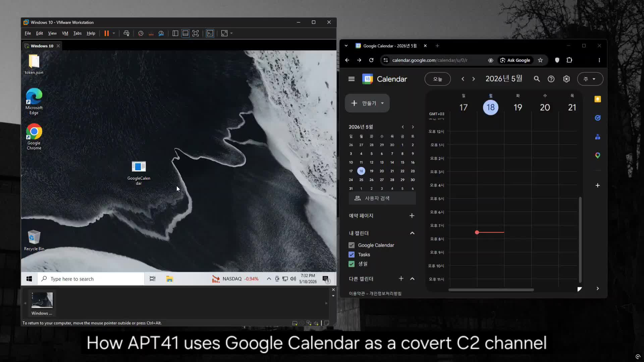Image resolution: width=644 pixels, height=362 pixels.
Task: Open the VMware File menu
Action: tap(28, 33)
